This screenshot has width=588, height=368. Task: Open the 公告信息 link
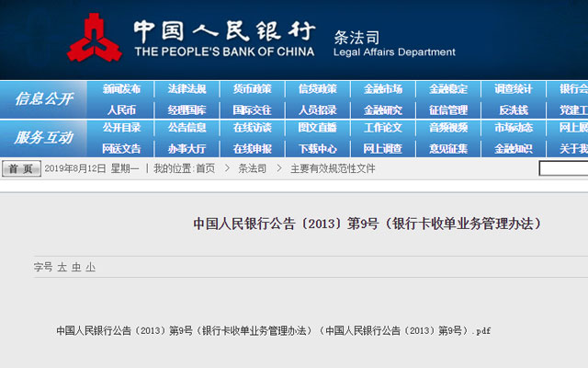click(x=187, y=128)
